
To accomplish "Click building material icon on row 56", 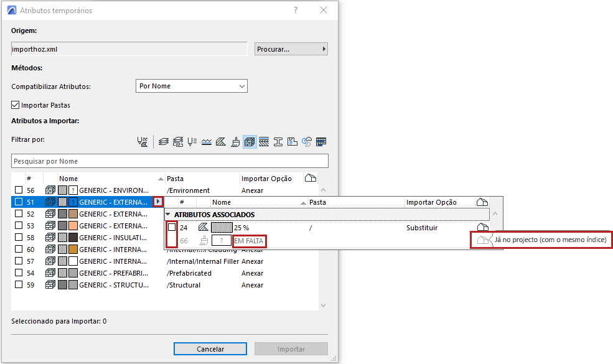I will coord(50,190).
